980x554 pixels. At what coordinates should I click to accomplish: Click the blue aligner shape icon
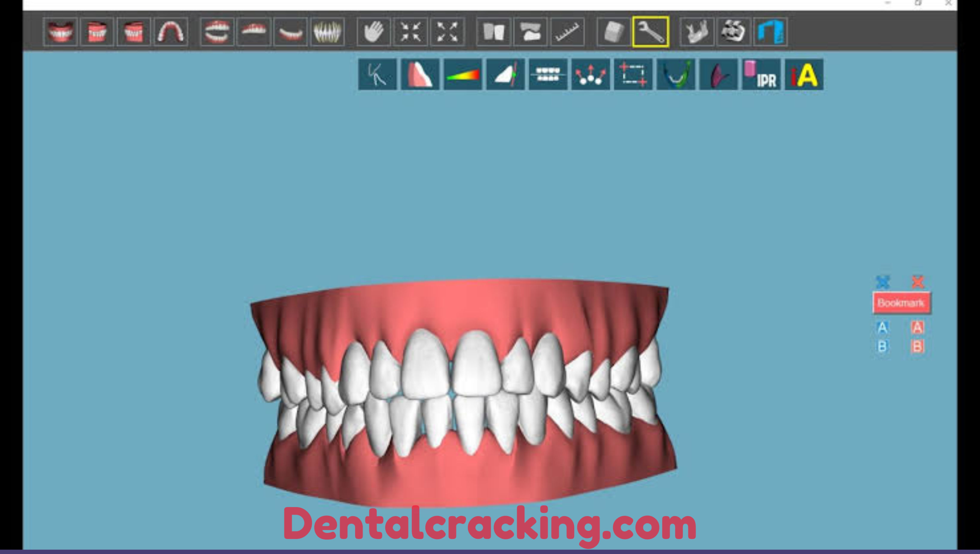pyautogui.click(x=770, y=32)
